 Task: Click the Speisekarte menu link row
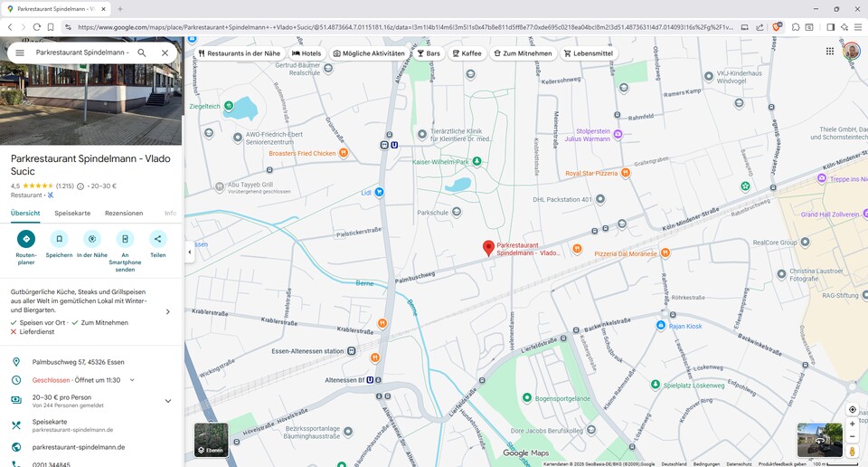pyautogui.click(x=91, y=424)
